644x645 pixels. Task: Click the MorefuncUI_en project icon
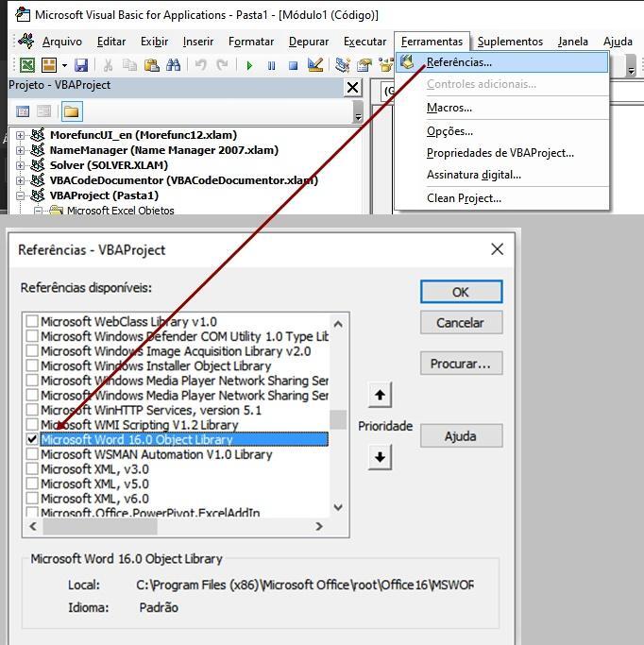38,135
